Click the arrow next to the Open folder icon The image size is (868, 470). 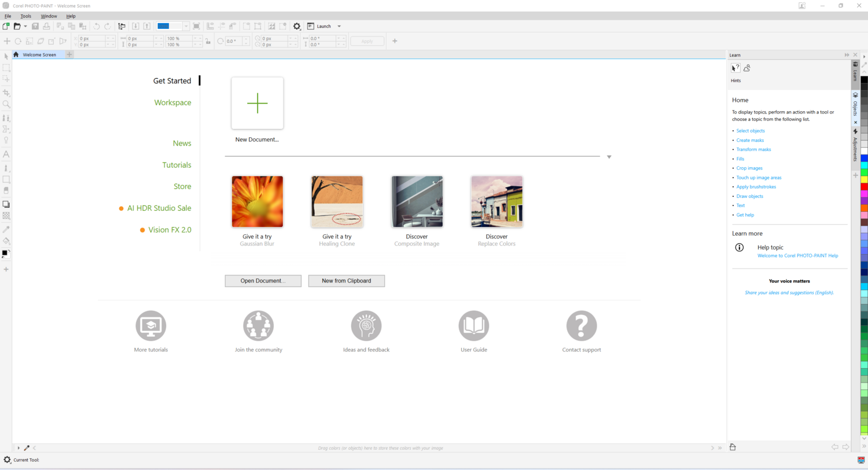coord(25,26)
